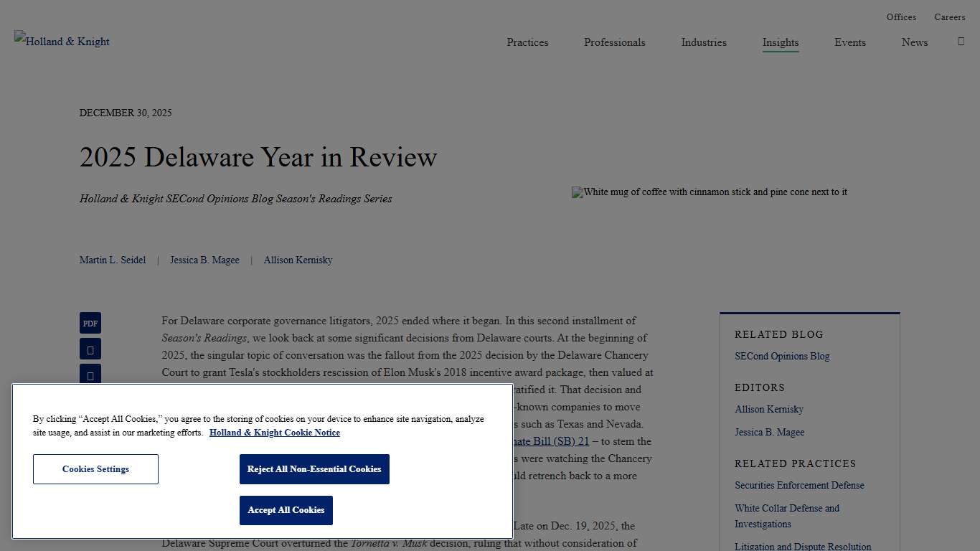Viewport: 980px width, 551px height.
Task: Open the site search magnifier icon
Action: click(961, 41)
